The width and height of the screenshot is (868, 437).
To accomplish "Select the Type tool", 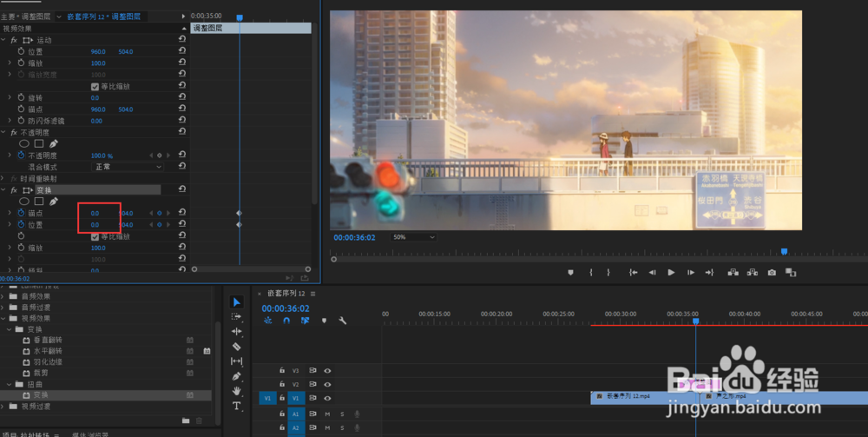I will click(237, 406).
